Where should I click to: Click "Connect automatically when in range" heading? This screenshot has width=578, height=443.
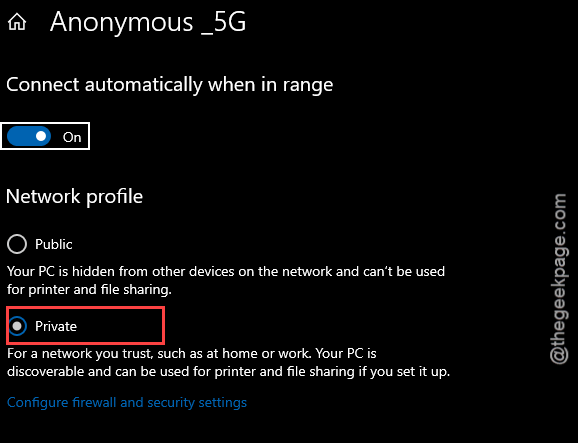click(x=170, y=85)
